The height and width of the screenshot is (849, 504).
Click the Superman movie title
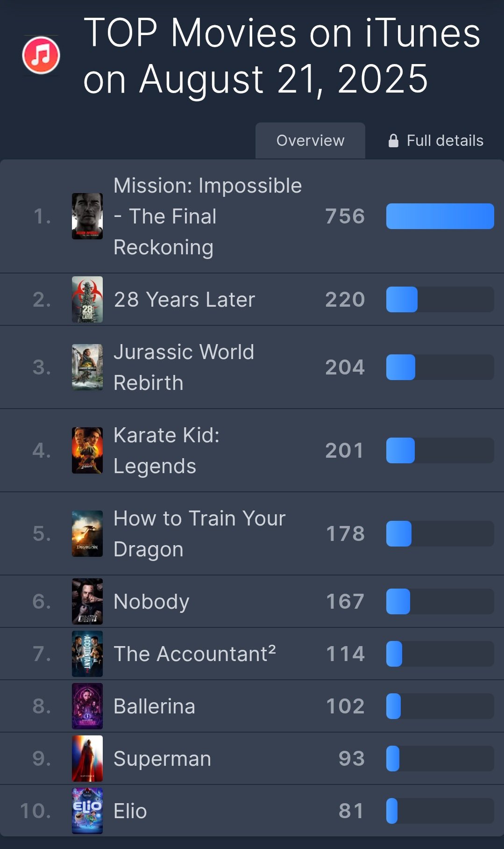[162, 759]
